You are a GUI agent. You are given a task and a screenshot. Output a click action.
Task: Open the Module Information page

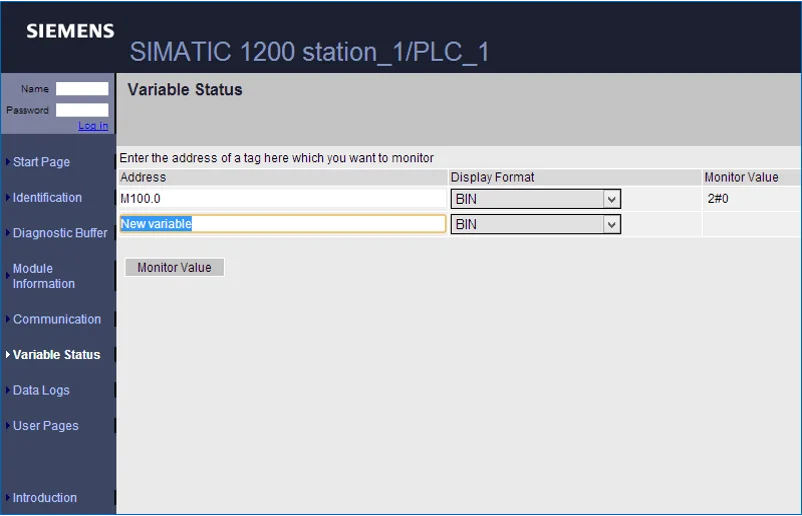coord(43,276)
